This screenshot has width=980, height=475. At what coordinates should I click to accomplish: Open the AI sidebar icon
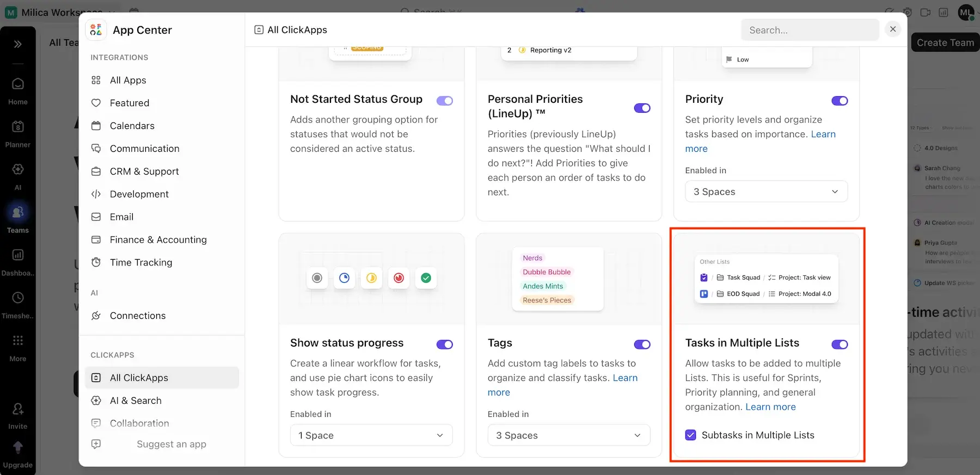[18, 169]
